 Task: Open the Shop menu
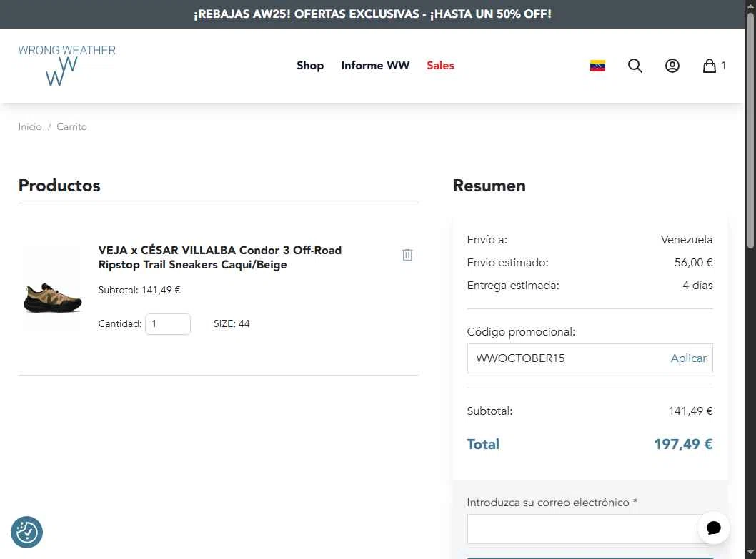310,66
